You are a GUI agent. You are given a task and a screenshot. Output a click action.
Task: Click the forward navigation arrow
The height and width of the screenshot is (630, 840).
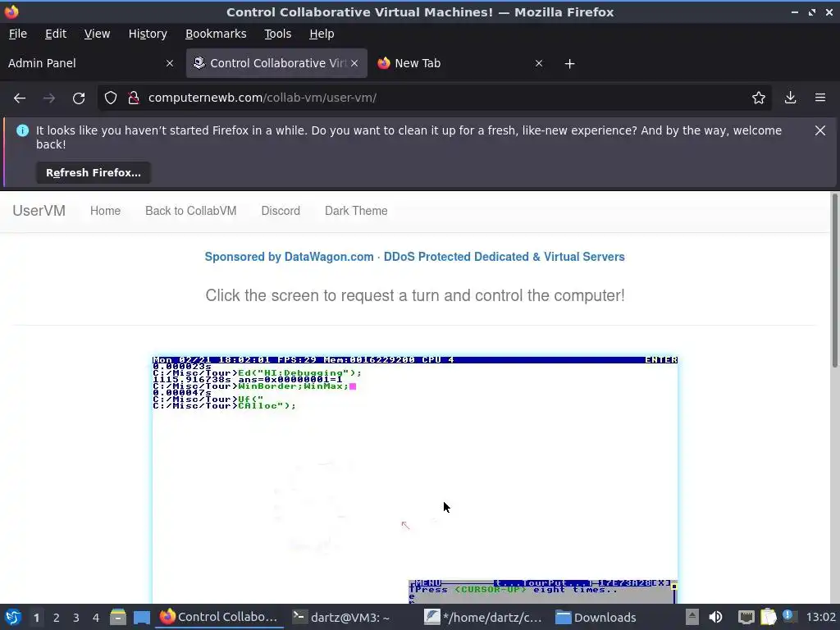click(x=49, y=98)
